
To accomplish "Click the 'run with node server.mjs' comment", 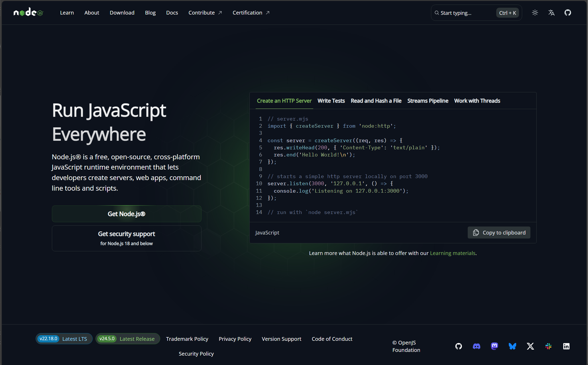I will [313, 212].
